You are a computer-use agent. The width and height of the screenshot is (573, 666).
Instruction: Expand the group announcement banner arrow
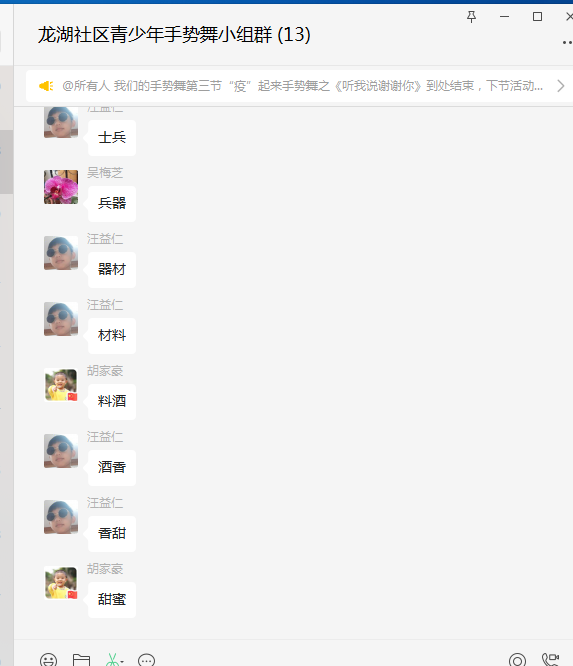click(x=561, y=86)
